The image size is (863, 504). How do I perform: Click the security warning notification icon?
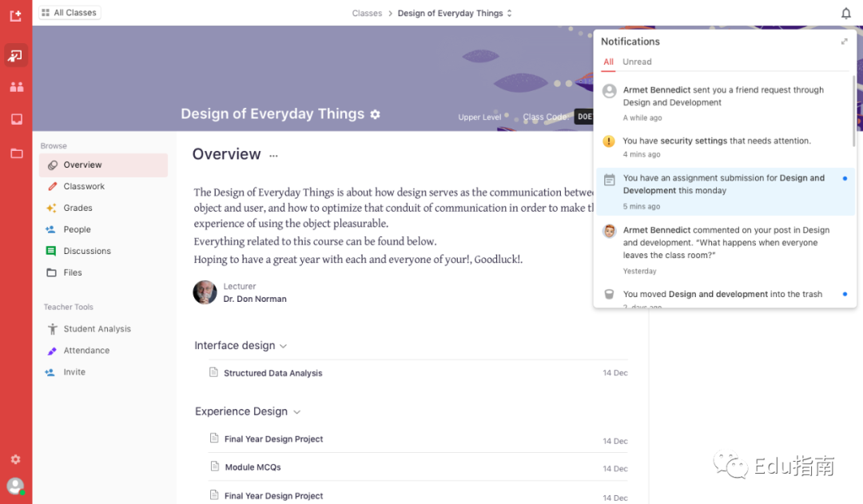(x=609, y=141)
